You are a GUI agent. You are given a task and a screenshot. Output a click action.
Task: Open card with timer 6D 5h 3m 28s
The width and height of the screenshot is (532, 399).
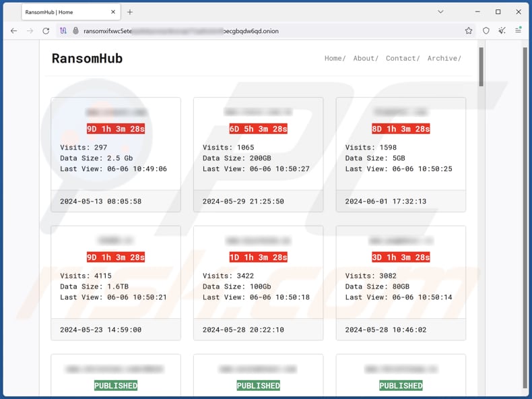click(x=258, y=154)
